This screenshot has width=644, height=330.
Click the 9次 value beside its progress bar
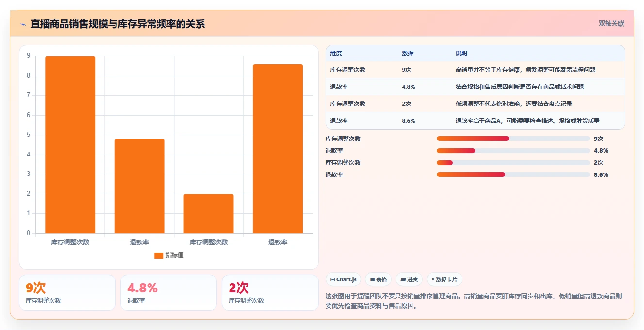click(599, 139)
